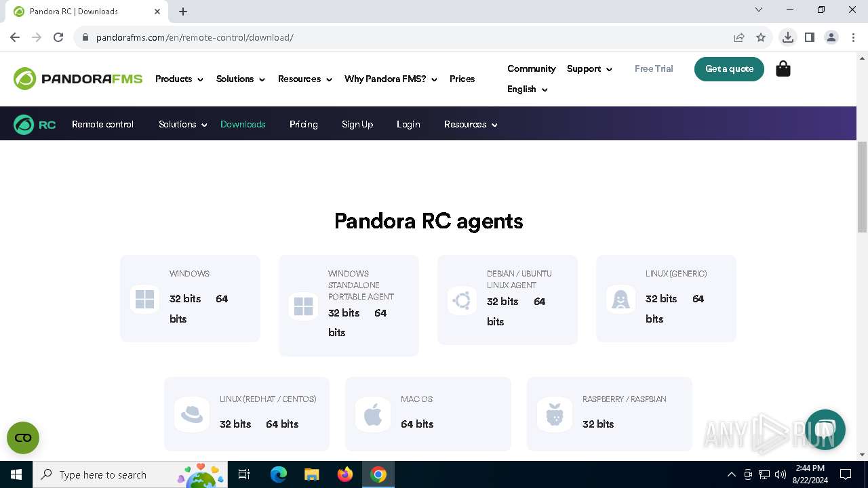Go to Remote control in RC bar
The width and height of the screenshot is (868, 488).
tap(102, 125)
